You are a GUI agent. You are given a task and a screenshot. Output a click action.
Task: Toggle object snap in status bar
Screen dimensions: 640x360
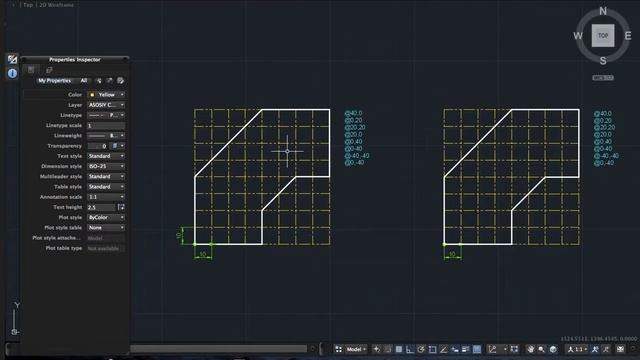432,349
